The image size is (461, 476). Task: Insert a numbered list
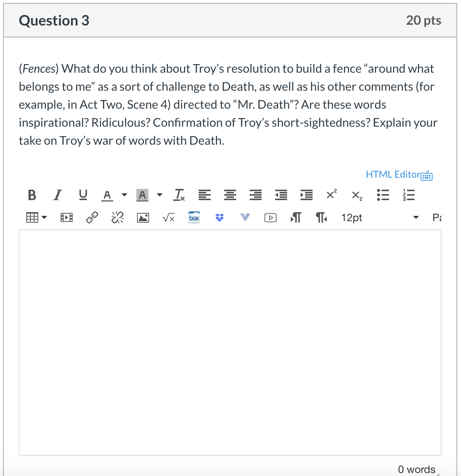408,195
